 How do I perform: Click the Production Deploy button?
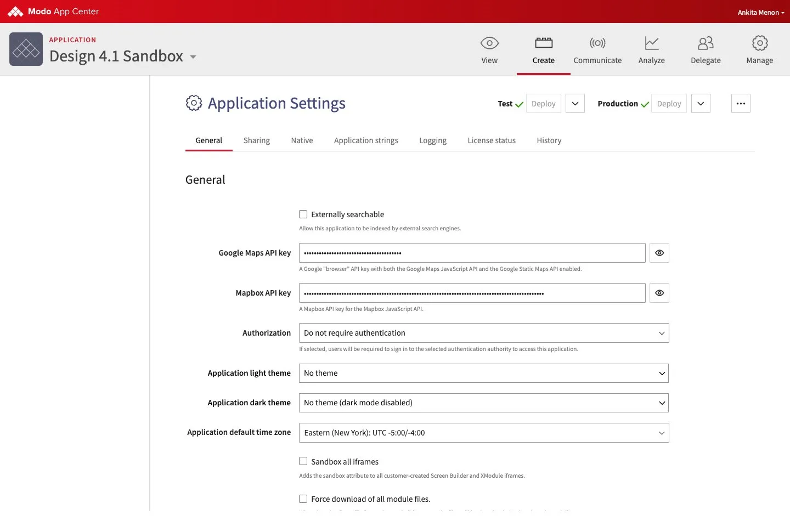(669, 104)
